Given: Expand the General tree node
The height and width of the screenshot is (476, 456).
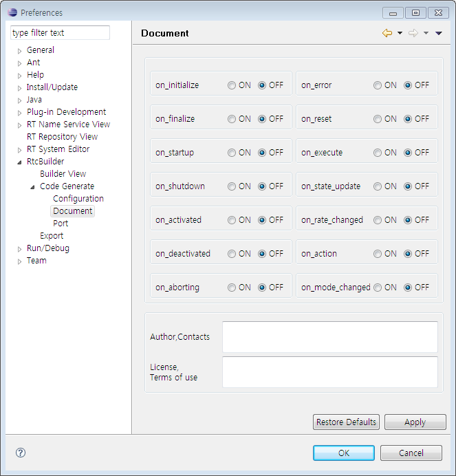Looking at the screenshot, I should point(19,50).
